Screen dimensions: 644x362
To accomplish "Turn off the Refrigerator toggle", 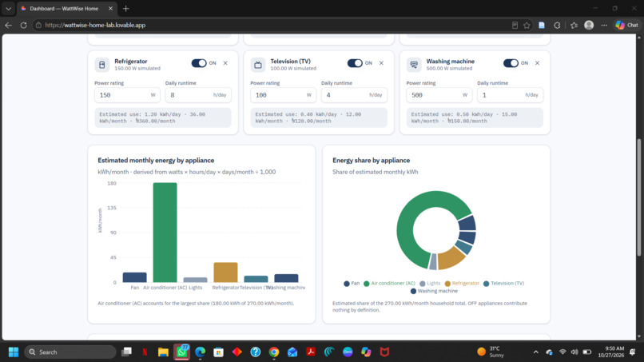I will 199,63.
